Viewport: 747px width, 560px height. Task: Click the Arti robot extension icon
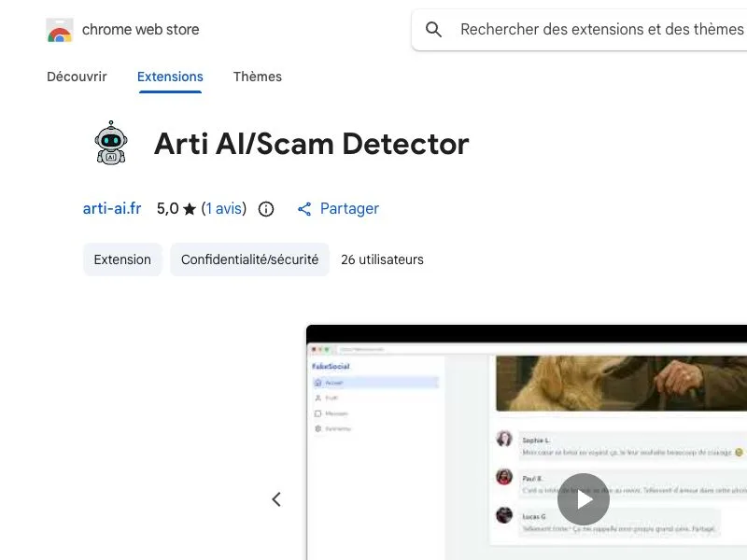pyautogui.click(x=111, y=143)
